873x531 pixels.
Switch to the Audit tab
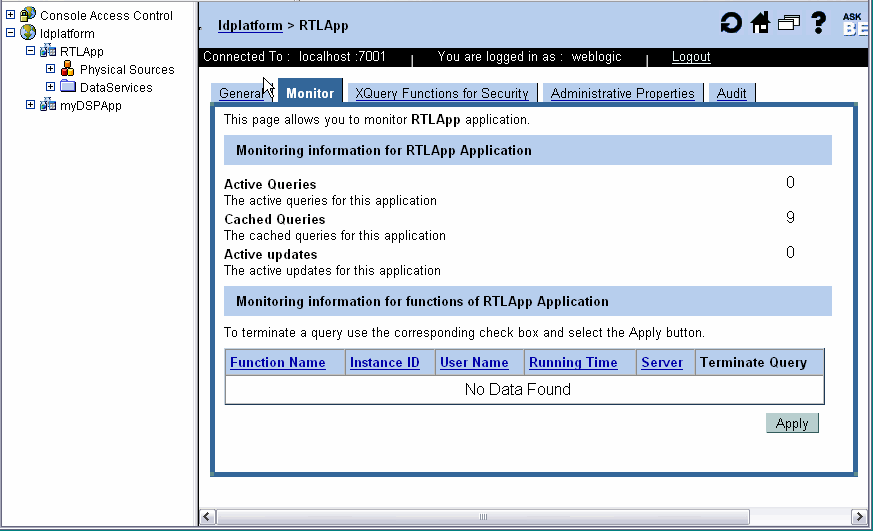coord(732,93)
